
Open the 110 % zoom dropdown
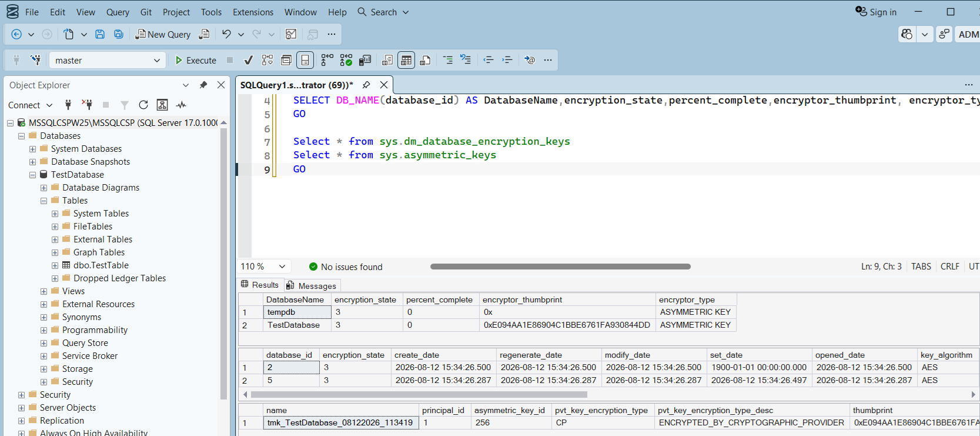282,267
